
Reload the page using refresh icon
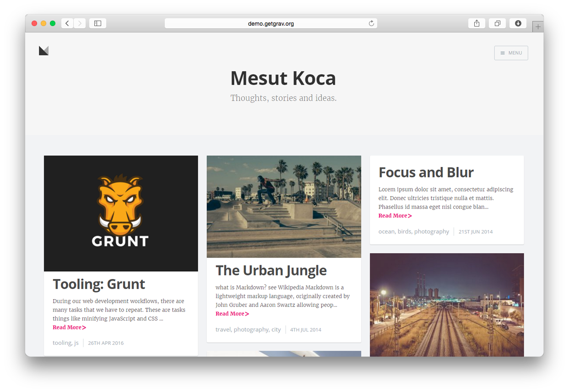(371, 23)
